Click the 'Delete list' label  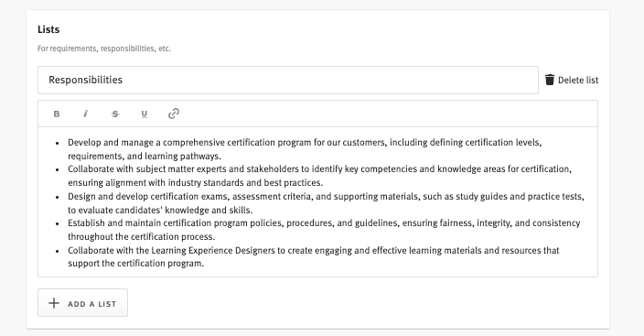coord(578,81)
